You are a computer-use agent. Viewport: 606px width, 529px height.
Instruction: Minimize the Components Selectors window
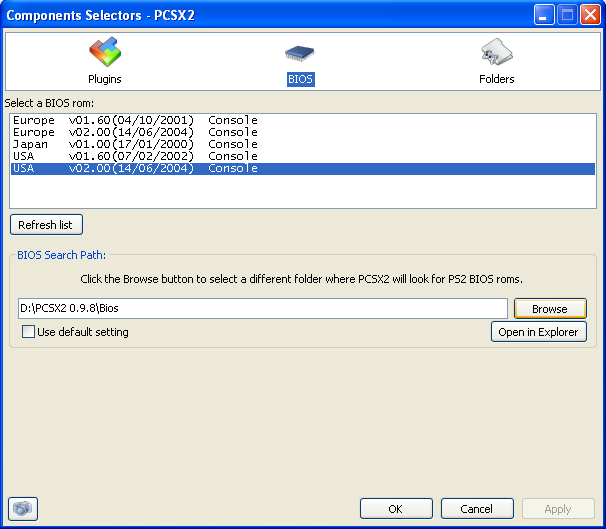(544, 15)
